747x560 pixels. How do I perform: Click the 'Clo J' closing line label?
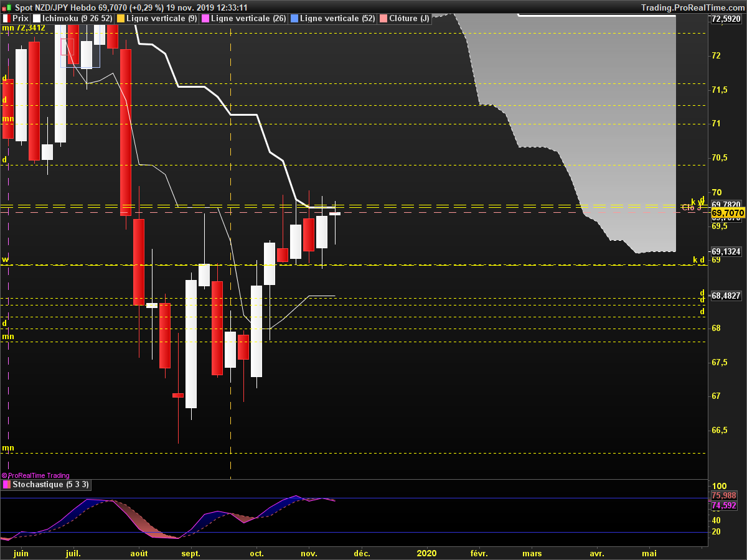click(x=691, y=208)
